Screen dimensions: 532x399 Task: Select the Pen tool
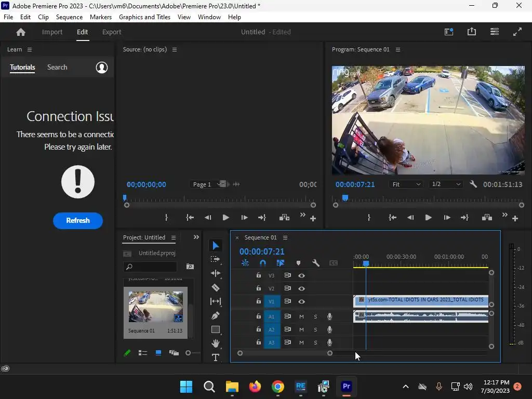216,315
